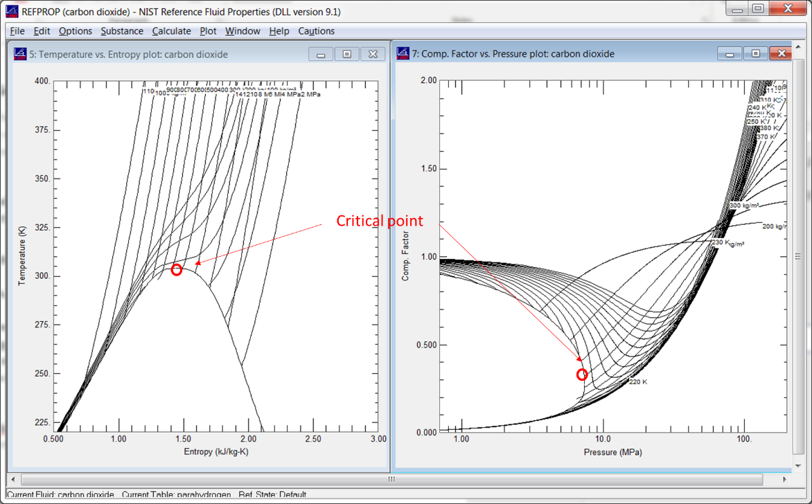Viewport: 812px width, 504px height.
Task: Open the Window menu
Action: pos(242,31)
